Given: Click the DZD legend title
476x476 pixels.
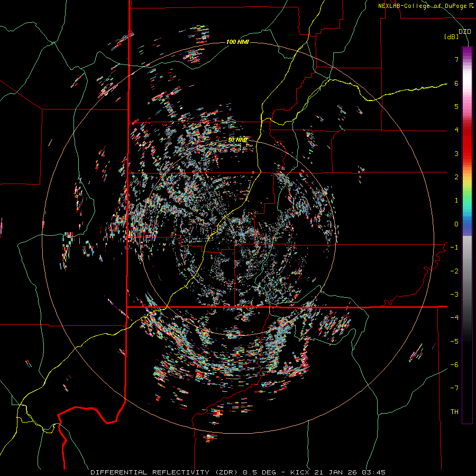Looking at the screenshot, I should (465, 32).
